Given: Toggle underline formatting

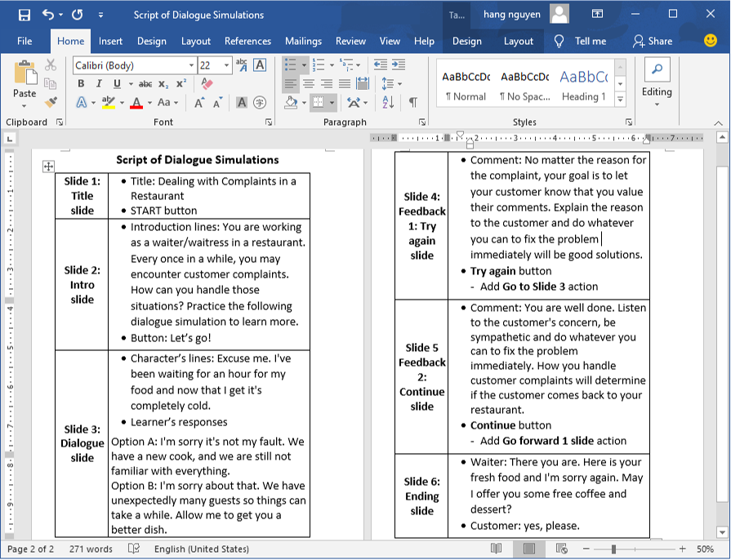Looking at the screenshot, I should [x=117, y=84].
